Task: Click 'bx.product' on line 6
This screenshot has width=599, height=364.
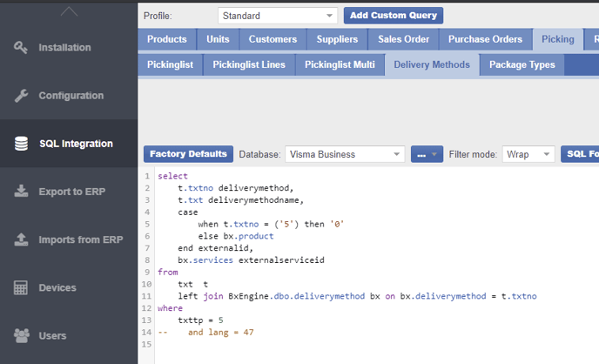Action: (248, 236)
